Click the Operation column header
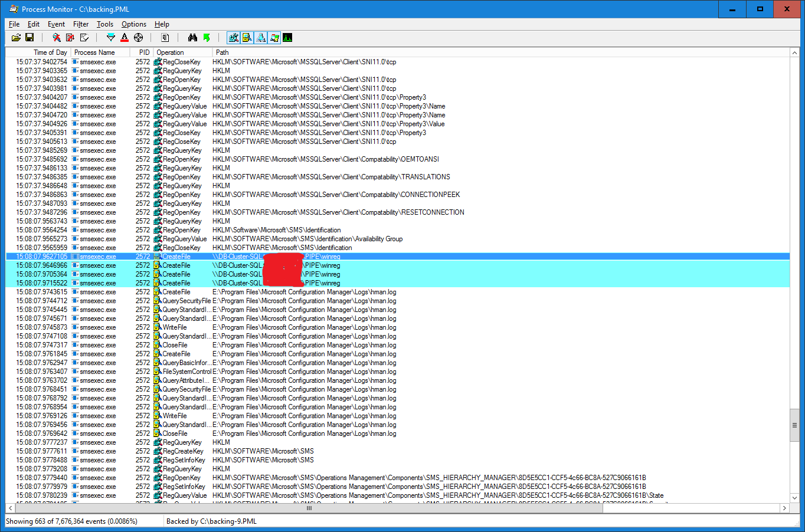The image size is (805, 532). point(183,52)
